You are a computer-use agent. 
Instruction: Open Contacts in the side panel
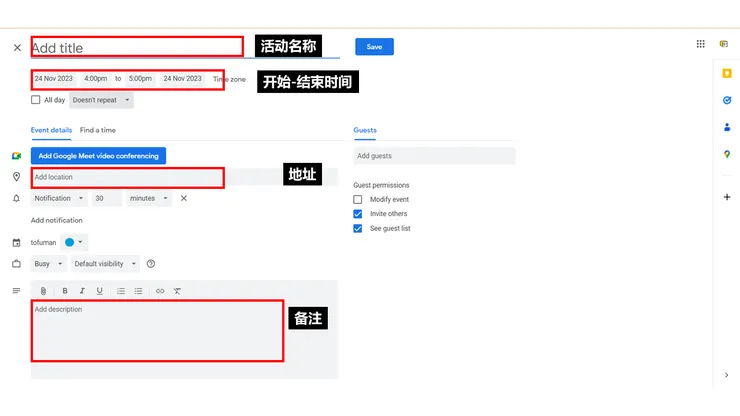(x=727, y=127)
